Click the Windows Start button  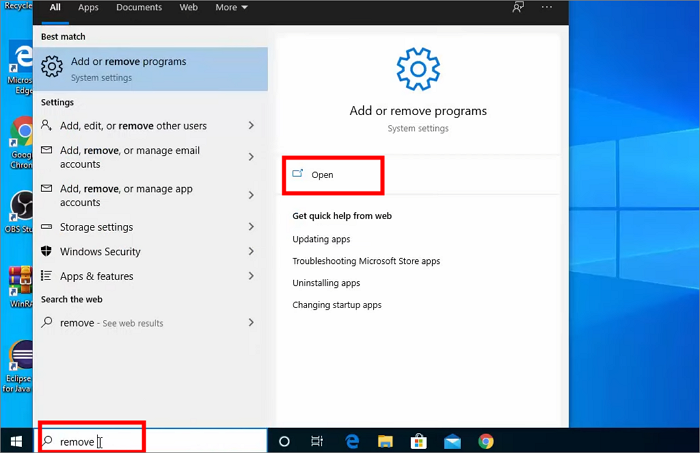[x=17, y=441]
